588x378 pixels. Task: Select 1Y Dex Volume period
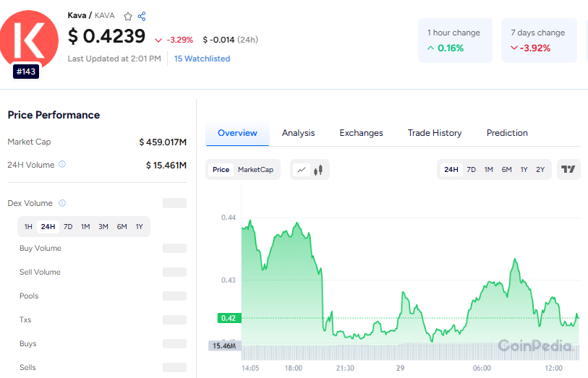[139, 227]
